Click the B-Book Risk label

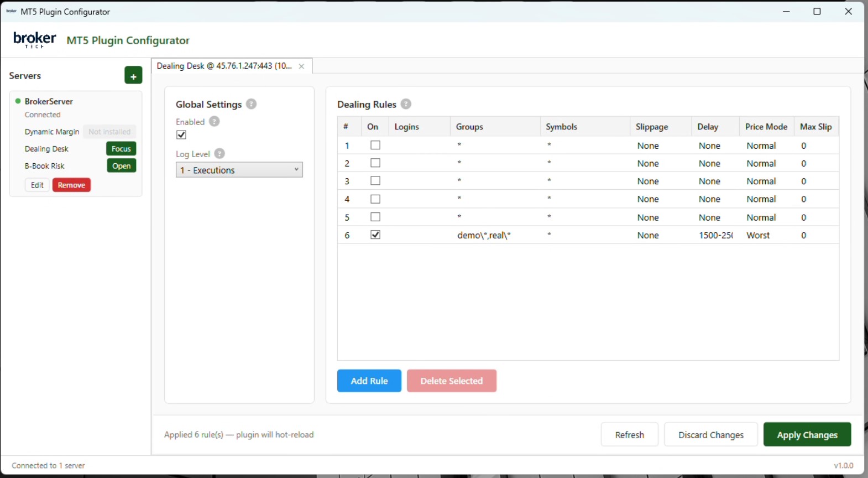pyautogui.click(x=44, y=166)
